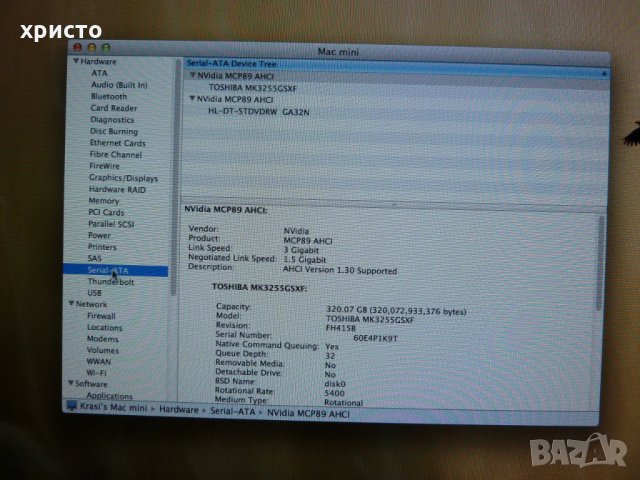Select Volumes under Network

pyautogui.click(x=102, y=350)
